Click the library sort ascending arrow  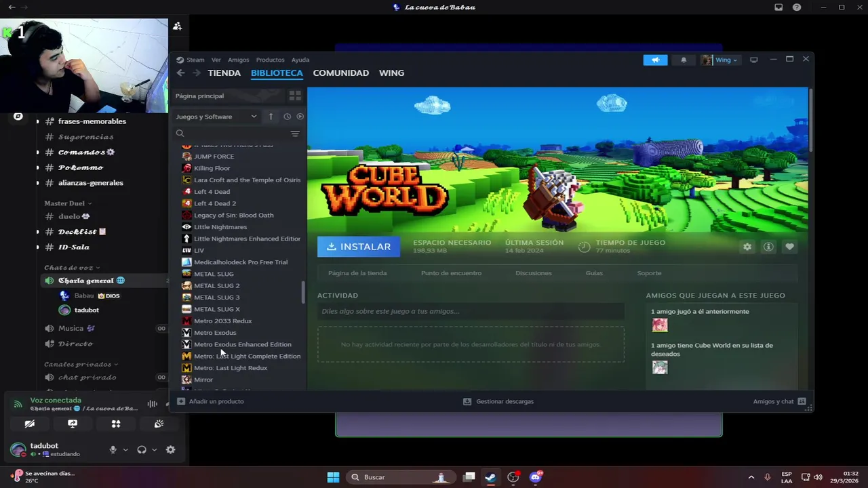(271, 117)
